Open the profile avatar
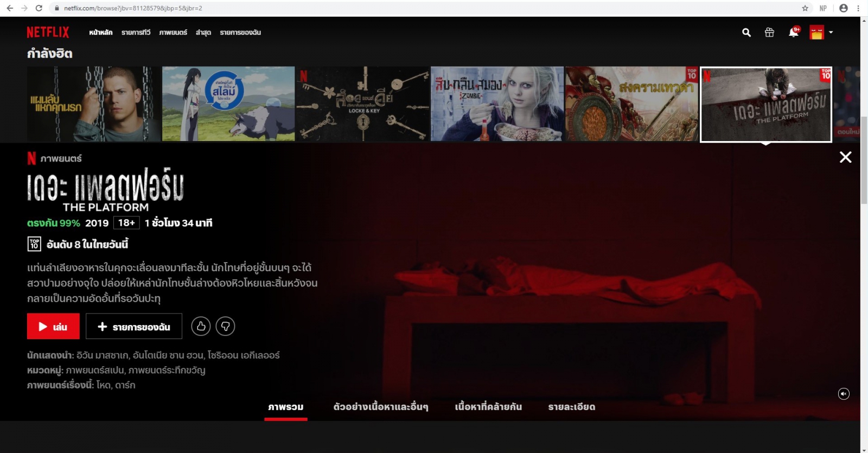This screenshot has width=868, height=453. tap(816, 33)
